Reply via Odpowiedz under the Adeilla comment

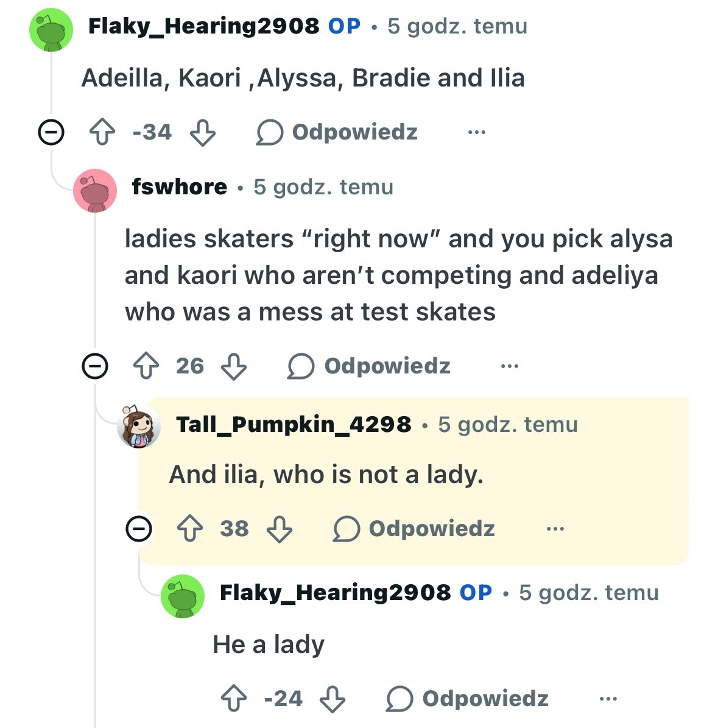click(337, 132)
